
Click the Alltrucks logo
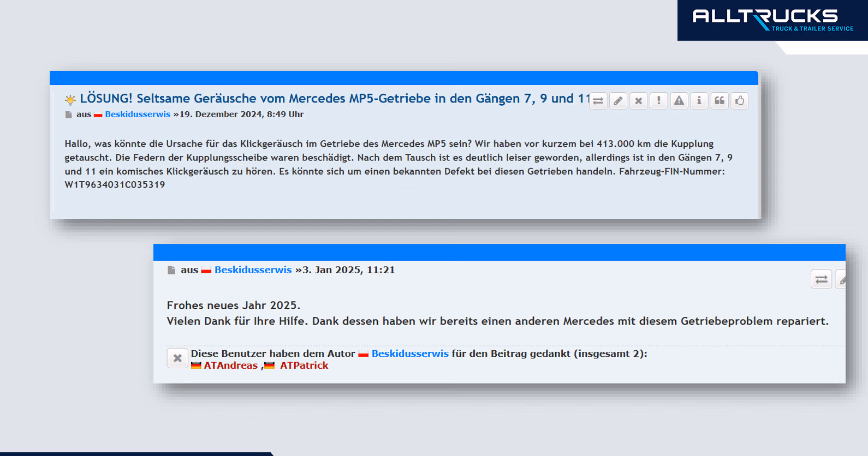coord(772,20)
